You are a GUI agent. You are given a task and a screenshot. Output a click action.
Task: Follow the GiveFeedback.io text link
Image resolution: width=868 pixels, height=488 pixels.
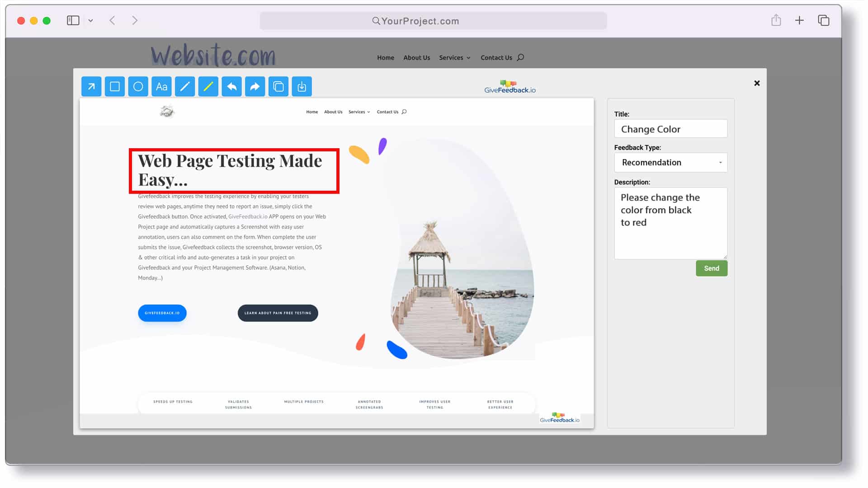[x=248, y=216]
